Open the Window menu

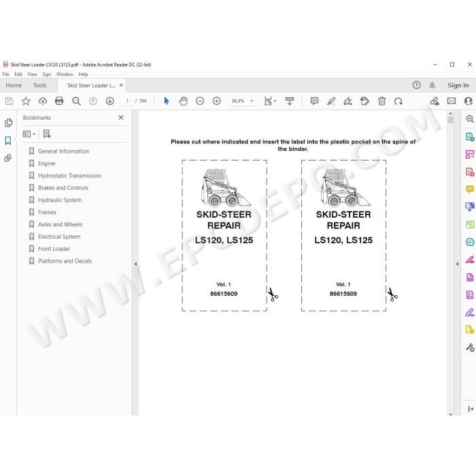pos(65,74)
